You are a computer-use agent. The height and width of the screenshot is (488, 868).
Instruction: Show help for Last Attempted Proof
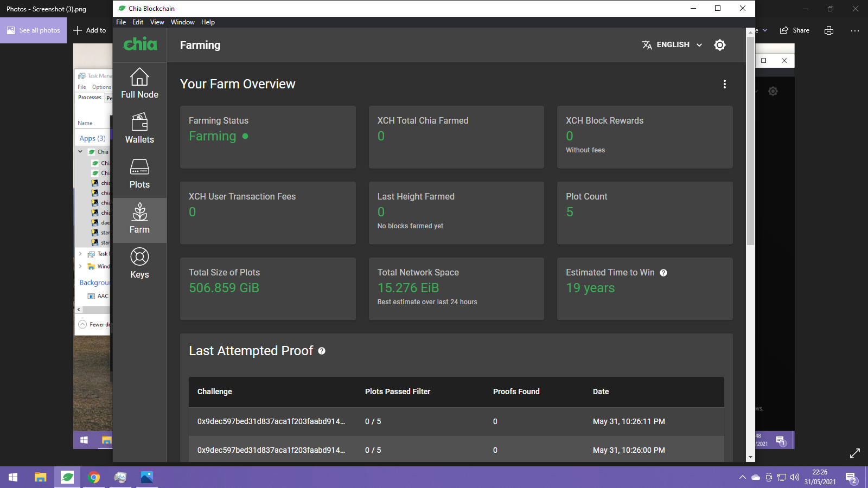[322, 351]
